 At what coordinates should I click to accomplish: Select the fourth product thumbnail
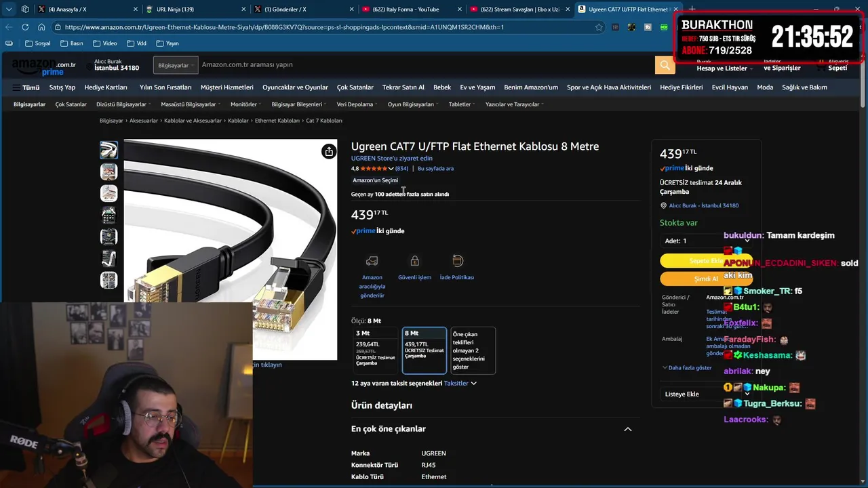pos(108,215)
